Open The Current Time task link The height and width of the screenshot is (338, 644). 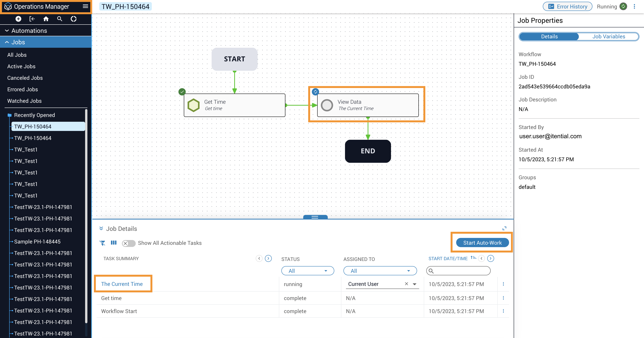pyautogui.click(x=122, y=284)
